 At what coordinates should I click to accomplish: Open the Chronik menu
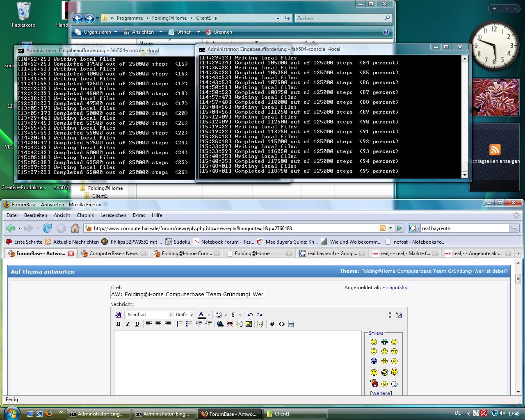click(85, 215)
